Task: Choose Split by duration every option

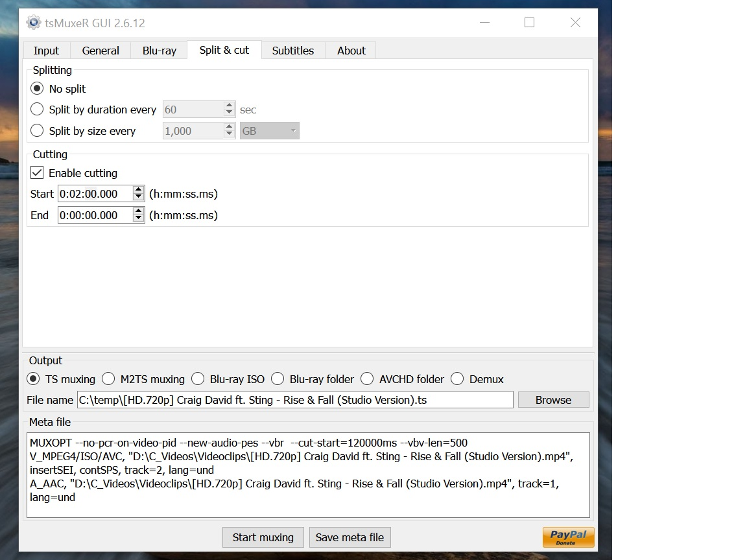Action: 37,110
